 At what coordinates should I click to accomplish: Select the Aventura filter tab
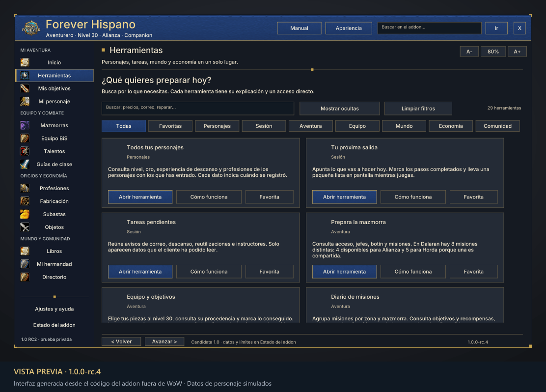click(311, 126)
